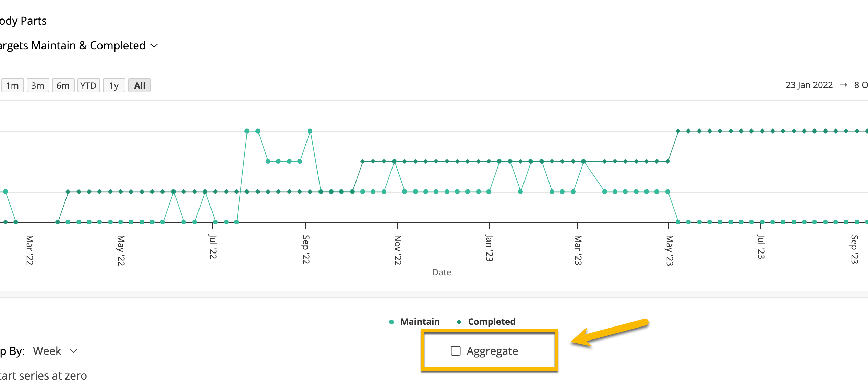Image resolution: width=868 pixels, height=383 pixels.
Task: Select the All time range button
Action: [139, 85]
